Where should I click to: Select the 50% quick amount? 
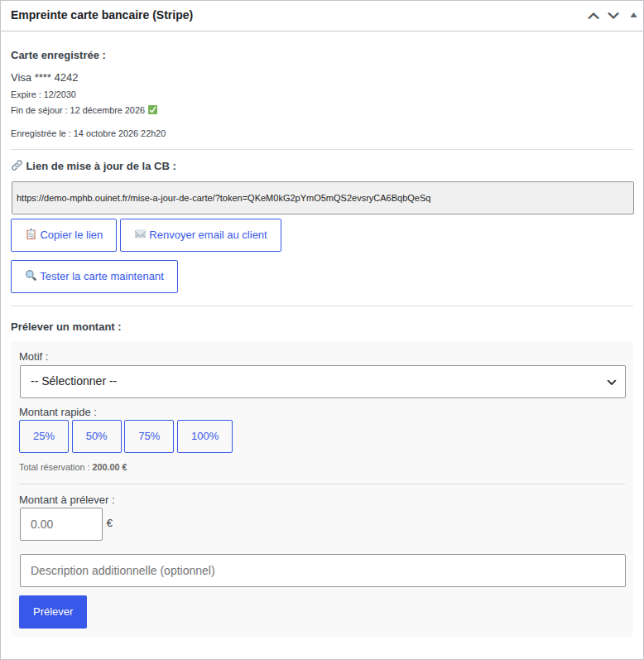click(97, 436)
